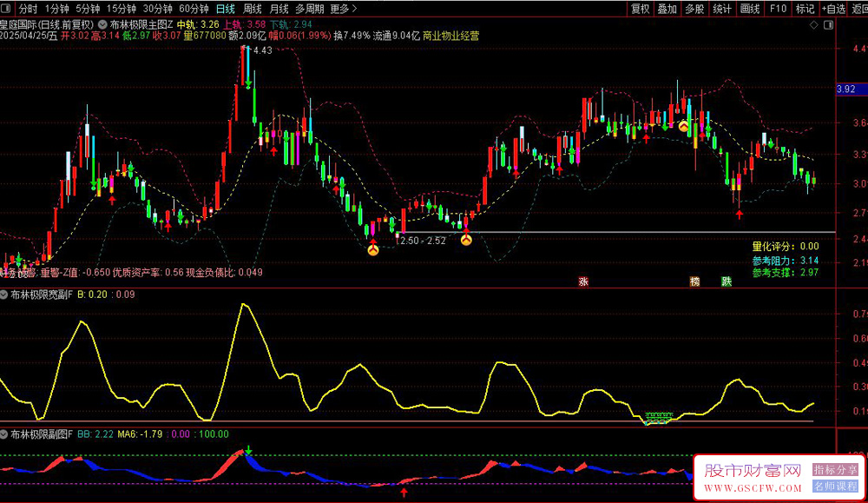Switch to 月线 monthly chart
The image size is (868, 503).
(279, 9)
